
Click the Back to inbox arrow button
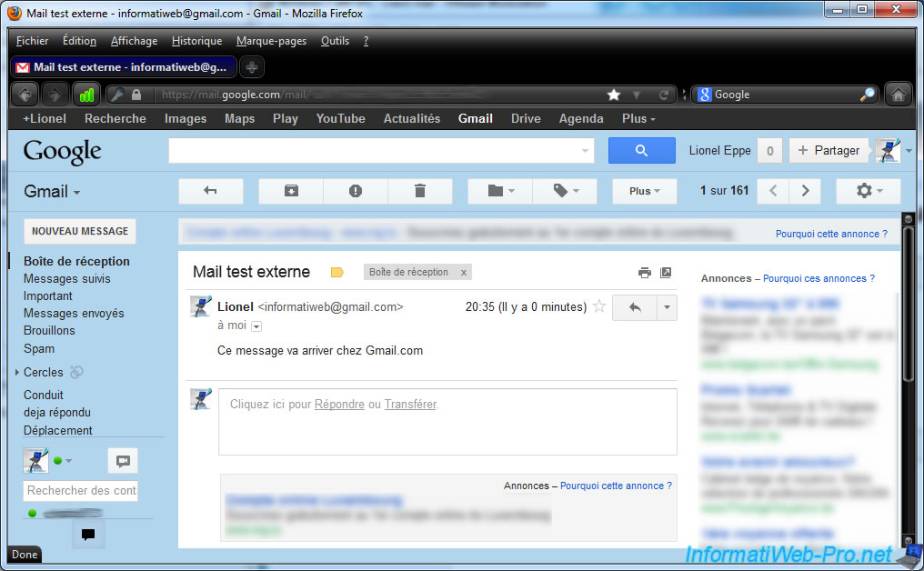[x=210, y=191]
